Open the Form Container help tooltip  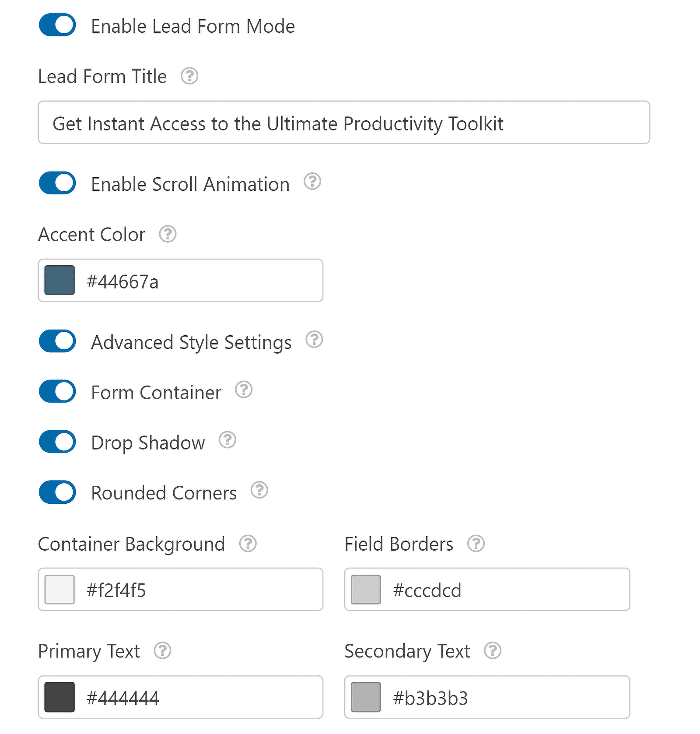click(244, 390)
